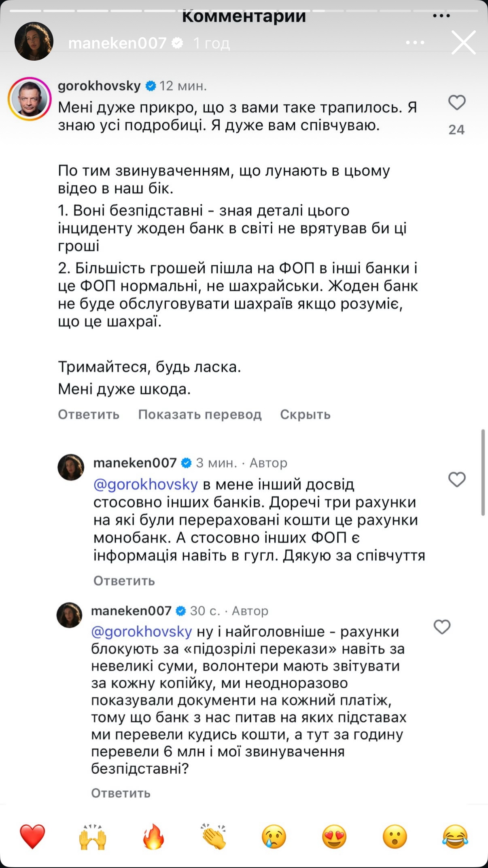The image size is (488, 868).
Task: Send the raised hands emoji reaction
Action: click(x=93, y=836)
